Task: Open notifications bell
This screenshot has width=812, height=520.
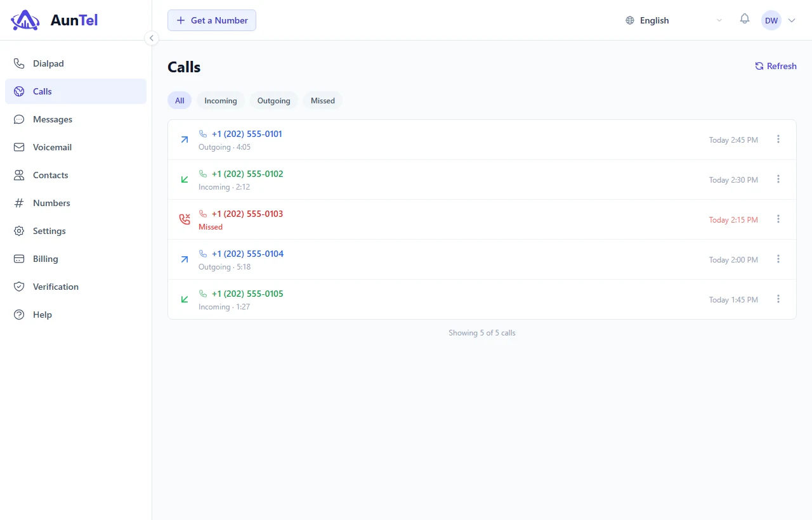Action: click(745, 19)
